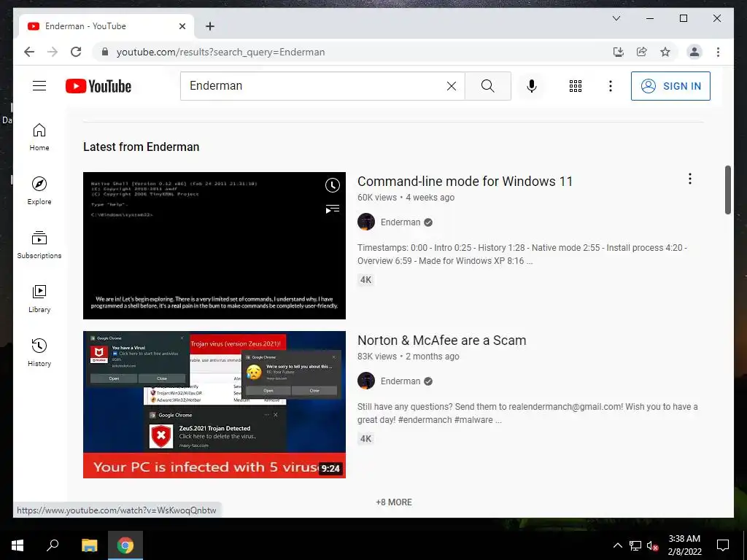Screen dimensions: 747x560
Task: Expand the +8 MORE videos
Action: coord(393,502)
